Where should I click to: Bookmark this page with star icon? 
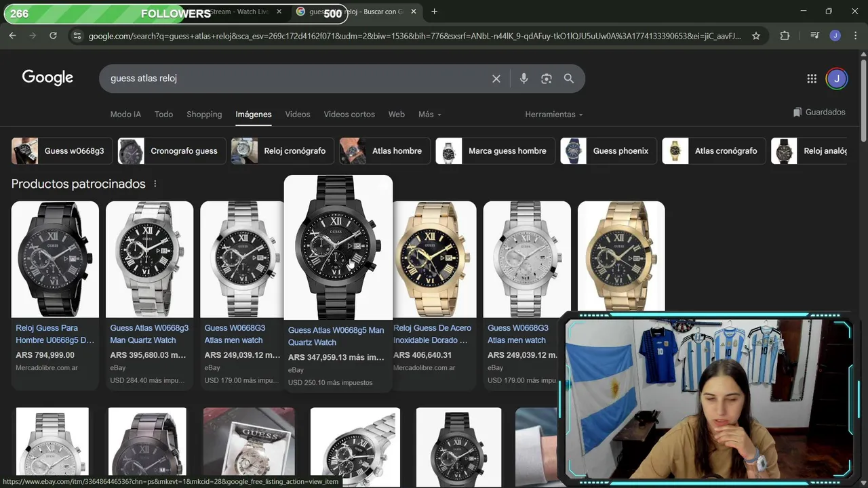[756, 36]
